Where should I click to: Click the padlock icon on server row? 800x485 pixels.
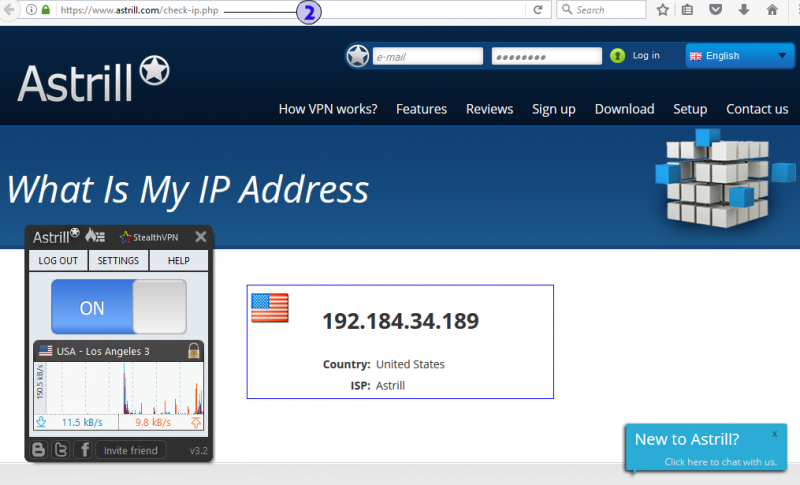193,351
